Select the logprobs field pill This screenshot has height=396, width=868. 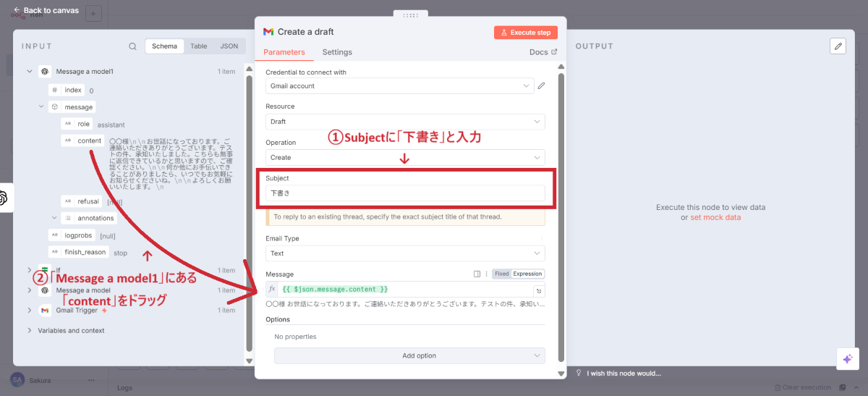pos(72,235)
